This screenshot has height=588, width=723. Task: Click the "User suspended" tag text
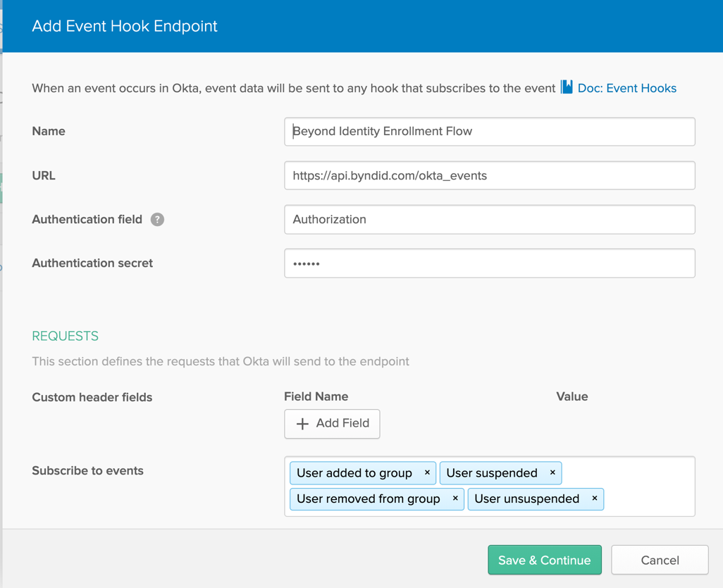[x=492, y=473]
